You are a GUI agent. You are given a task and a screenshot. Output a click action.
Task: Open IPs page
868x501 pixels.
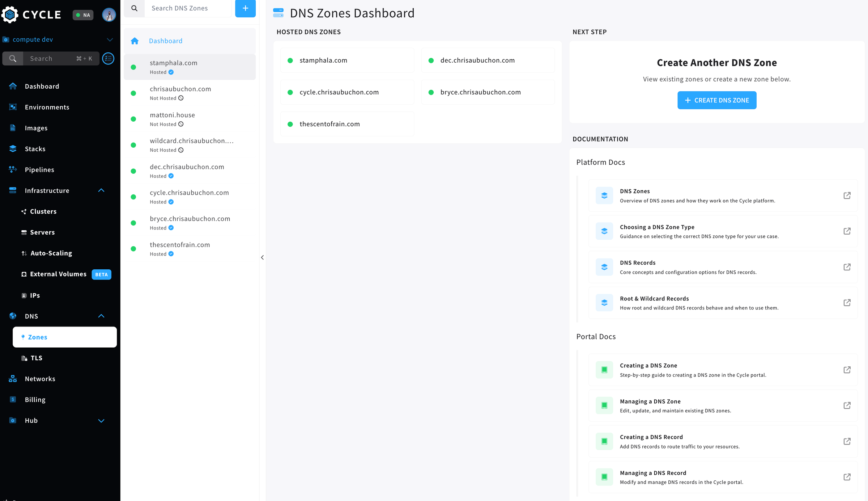tap(35, 295)
